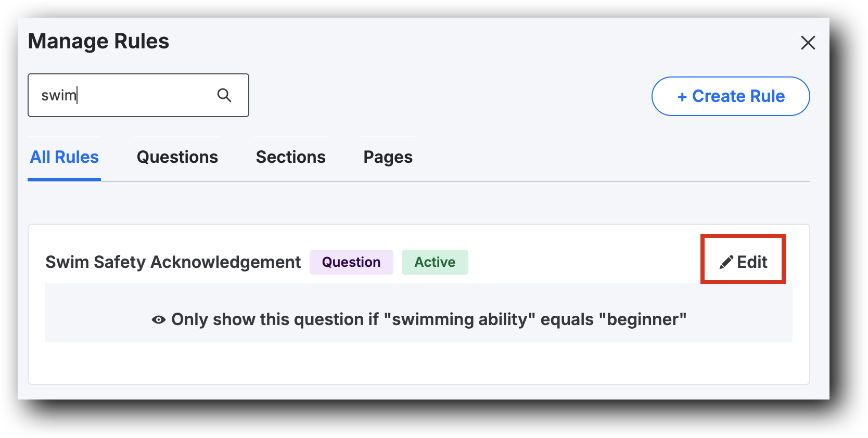This screenshot has width=868, height=438.
Task: Switch to the Questions tab
Action: pos(177,157)
